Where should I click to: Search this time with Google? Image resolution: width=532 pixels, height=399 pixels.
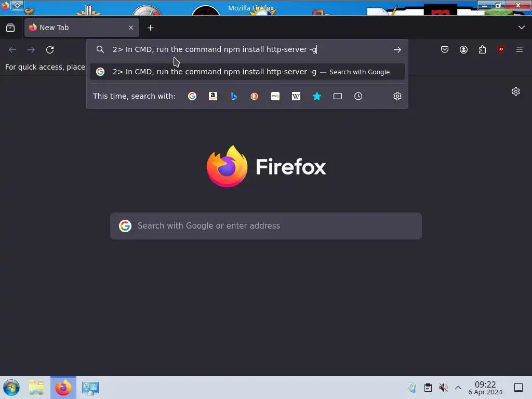click(x=192, y=96)
